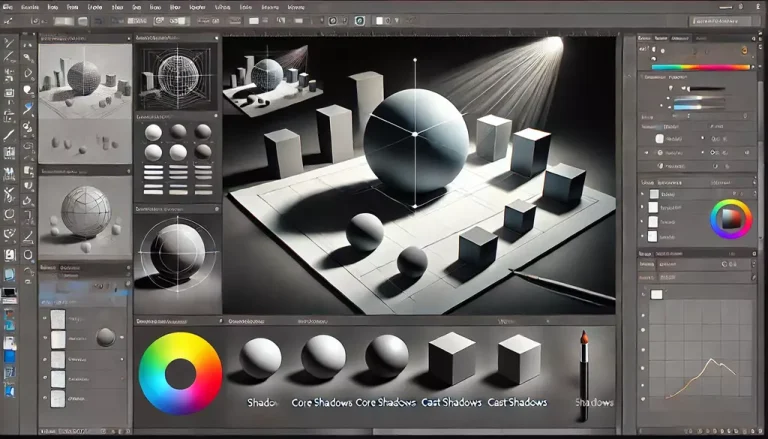Toggle visibility dot of top left-panel layer
This screenshot has width=768, height=439.
click(45, 319)
